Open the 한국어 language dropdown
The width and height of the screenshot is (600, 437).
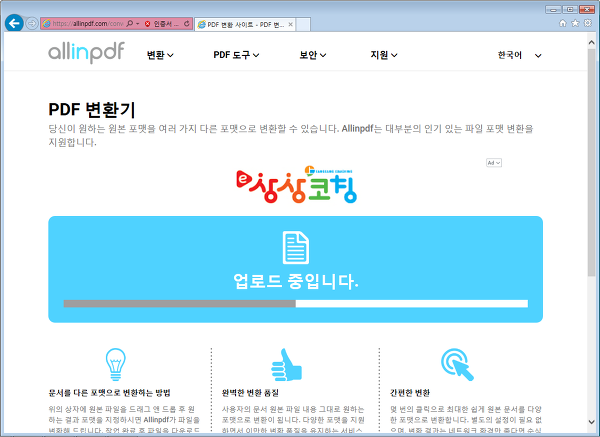point(519,55)
